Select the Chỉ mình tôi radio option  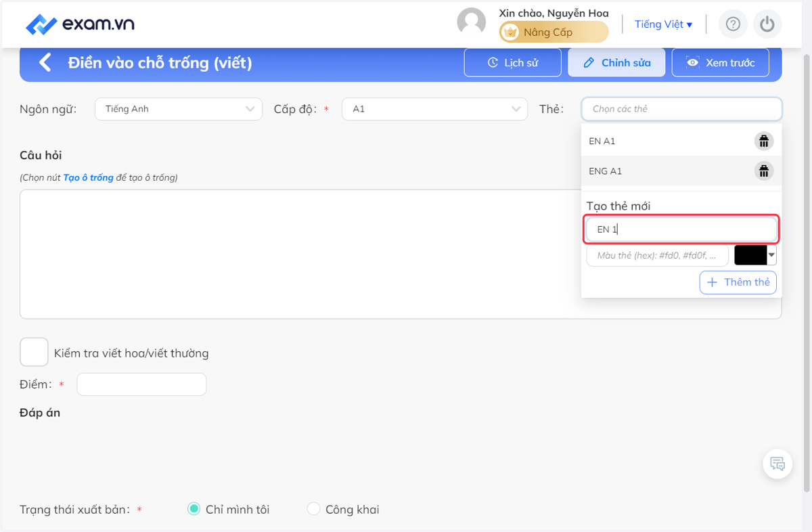194,509
